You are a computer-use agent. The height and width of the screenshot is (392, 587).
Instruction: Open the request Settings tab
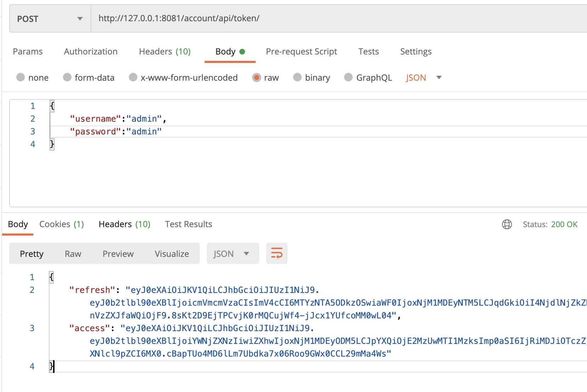416,52
